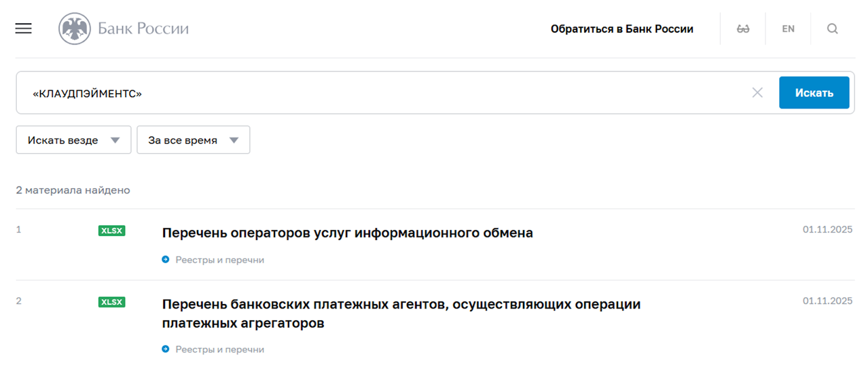Click the XLSX badge of second result

tap(112, 302)
